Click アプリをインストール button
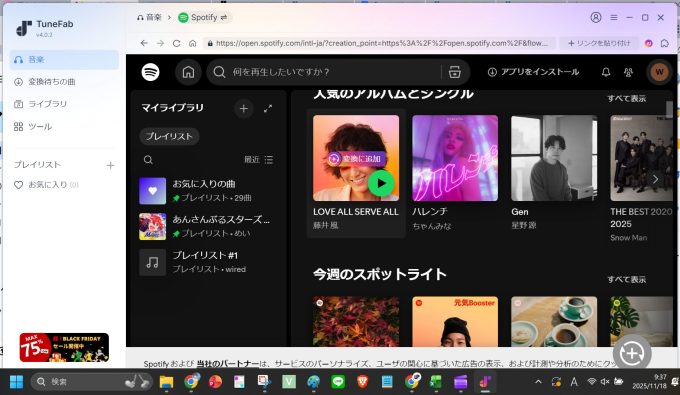680x395 pixels. click(x=533, y=72)
